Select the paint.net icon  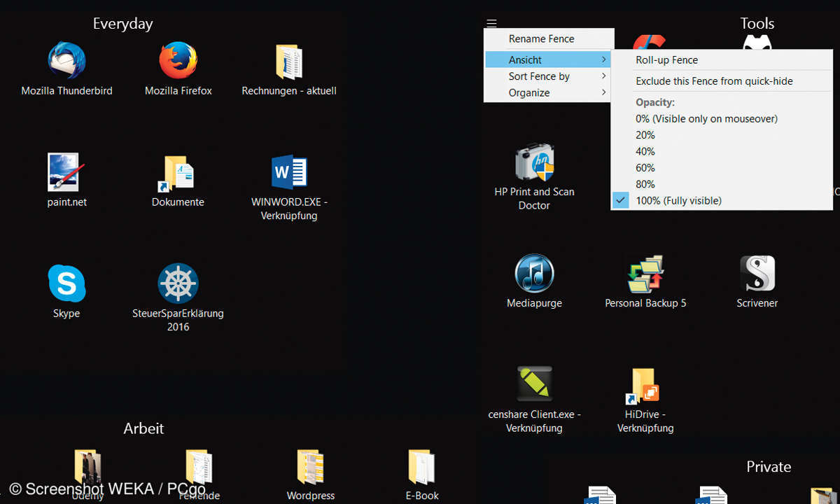click(x=66, y=172)
